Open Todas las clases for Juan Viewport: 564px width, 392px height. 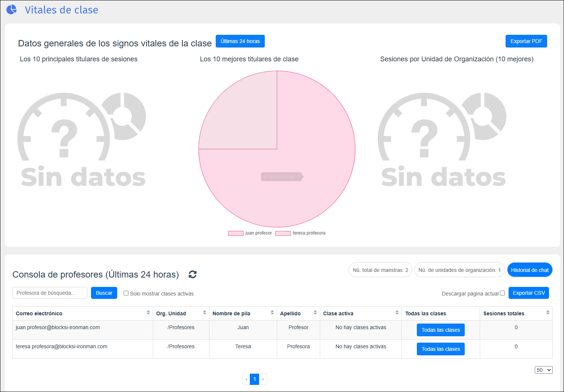coord(440,330)
